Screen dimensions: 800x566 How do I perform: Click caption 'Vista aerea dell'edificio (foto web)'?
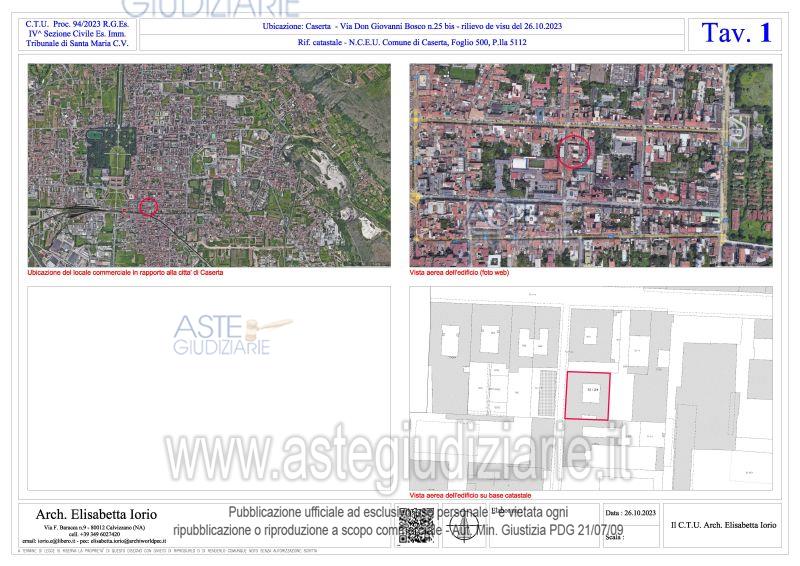click(459, 272)
